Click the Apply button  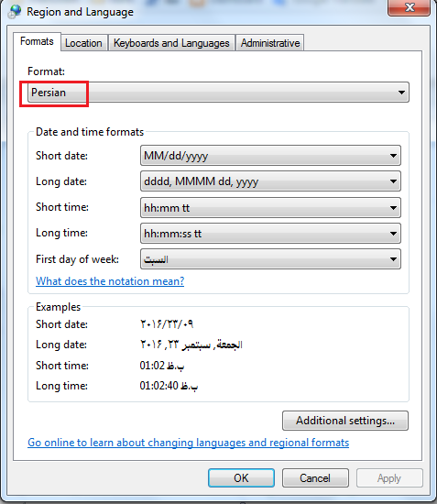(389, 478)
